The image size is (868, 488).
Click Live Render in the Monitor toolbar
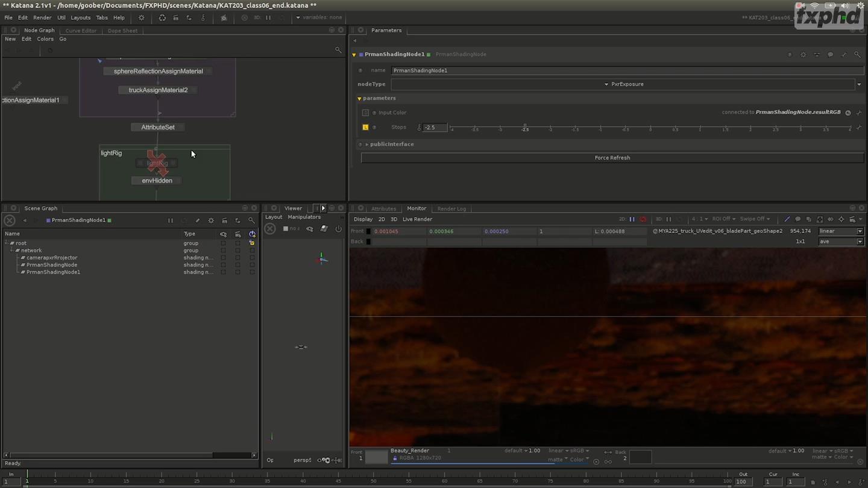pos(417,219)
